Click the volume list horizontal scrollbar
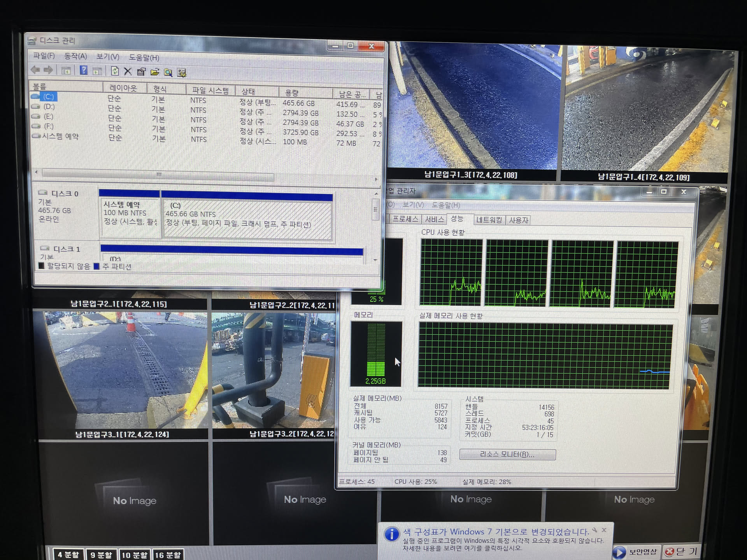The width and height of the screenshot is (747, 560). pos(158,175)
